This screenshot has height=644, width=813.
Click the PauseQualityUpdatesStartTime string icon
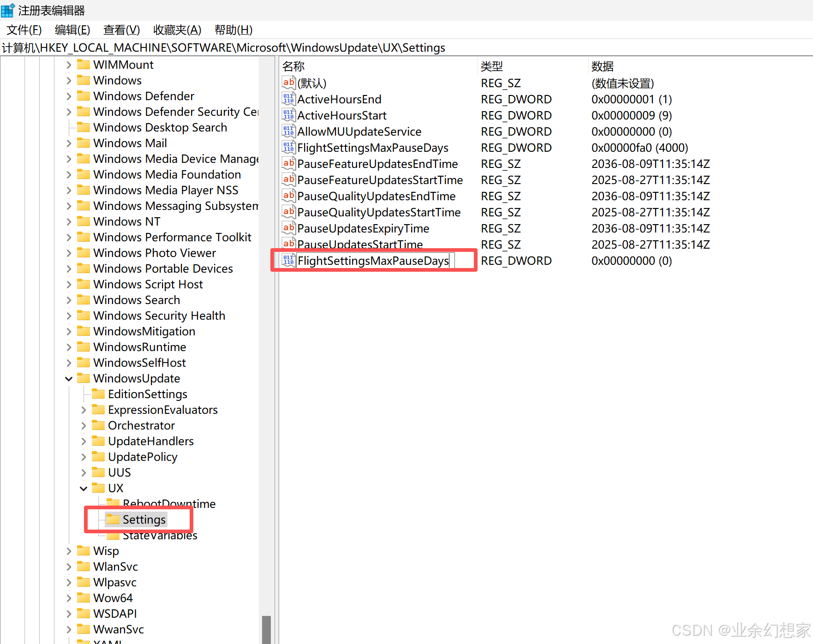tap(288, 212)
